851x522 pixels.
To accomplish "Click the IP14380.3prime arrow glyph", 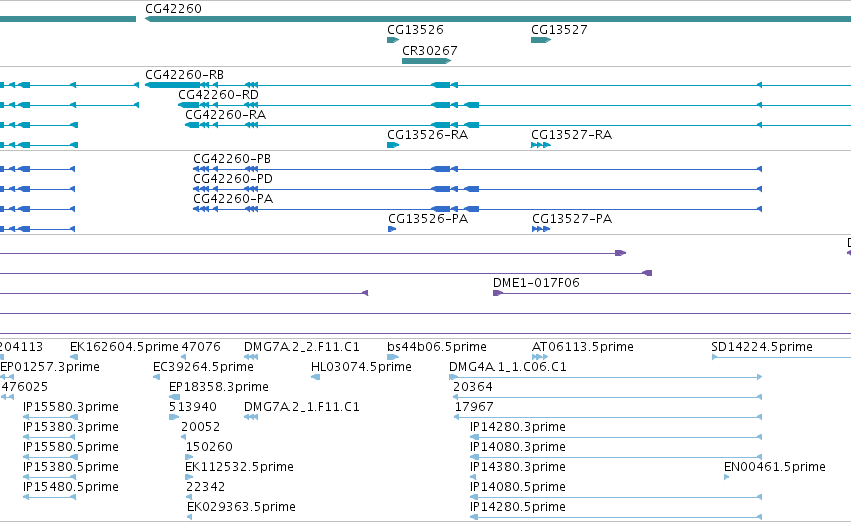I will (473, 478).
